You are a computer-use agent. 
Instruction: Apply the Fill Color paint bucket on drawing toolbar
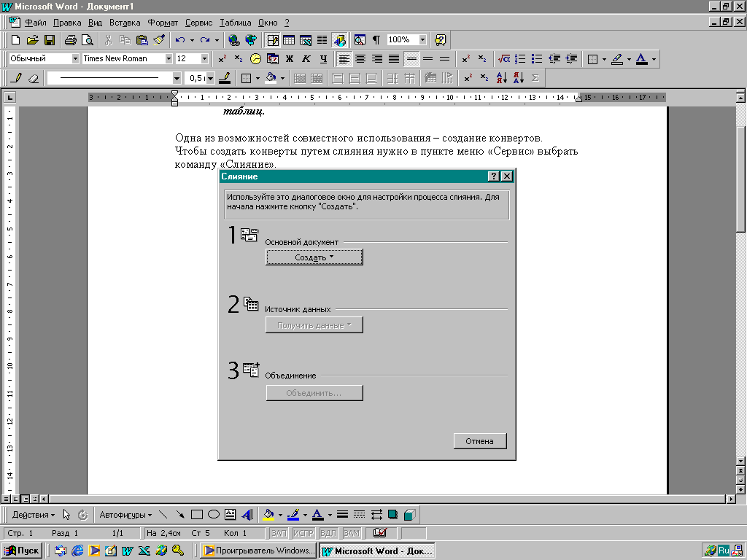point(268,514)
